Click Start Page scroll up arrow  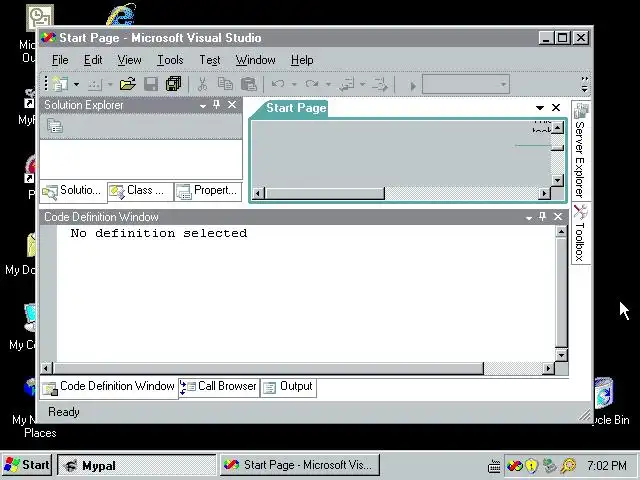coord(557,128)
